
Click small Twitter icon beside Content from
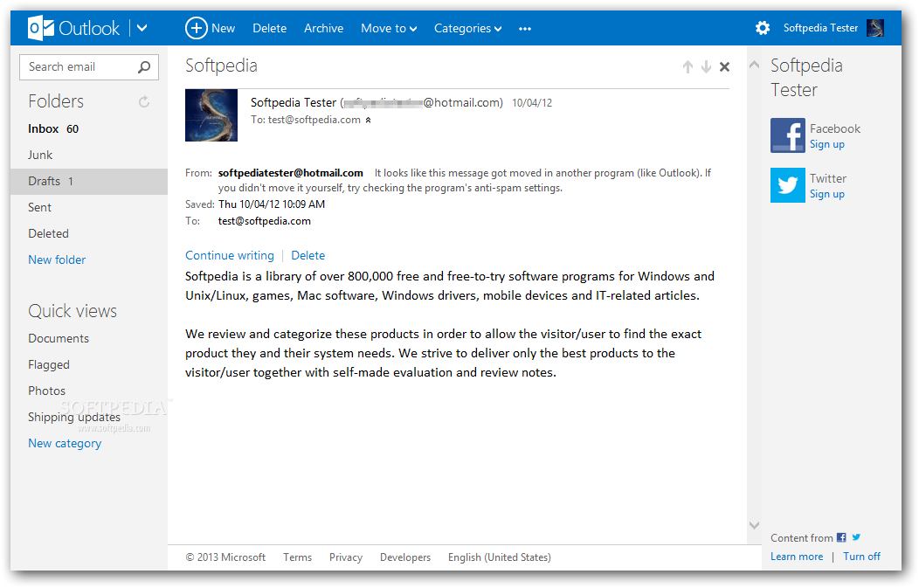coord(856,537)
